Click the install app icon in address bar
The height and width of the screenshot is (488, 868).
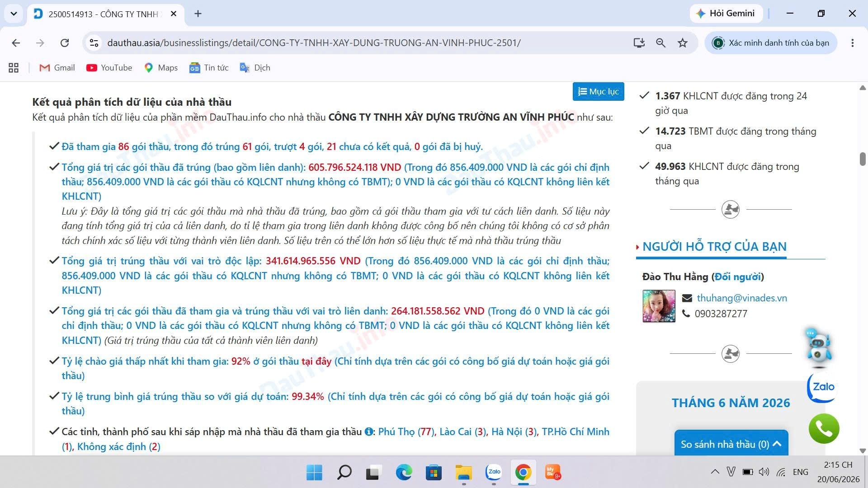639,43
